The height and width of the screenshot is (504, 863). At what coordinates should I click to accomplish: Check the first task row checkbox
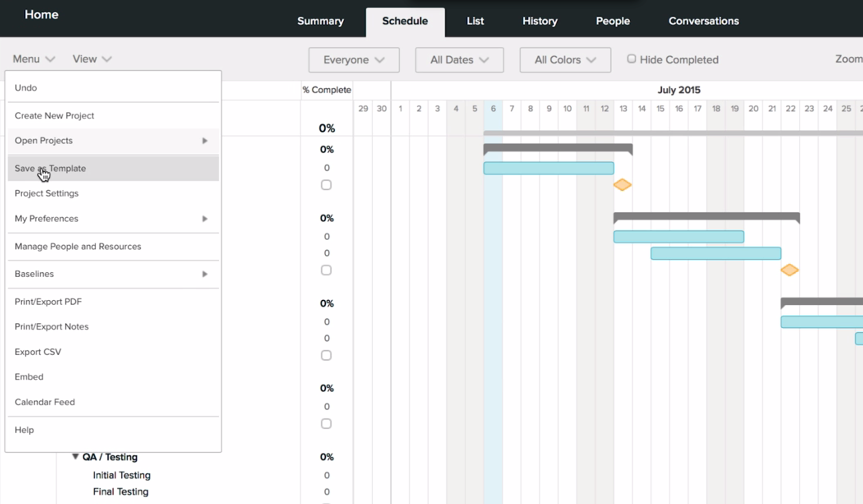tap(326, 185)
